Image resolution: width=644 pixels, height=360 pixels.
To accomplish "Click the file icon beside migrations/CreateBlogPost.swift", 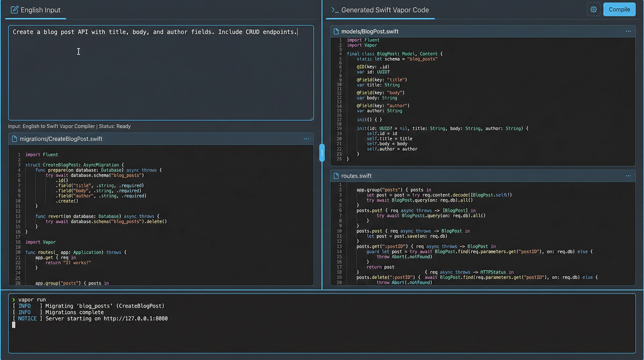I will (15, 139).
